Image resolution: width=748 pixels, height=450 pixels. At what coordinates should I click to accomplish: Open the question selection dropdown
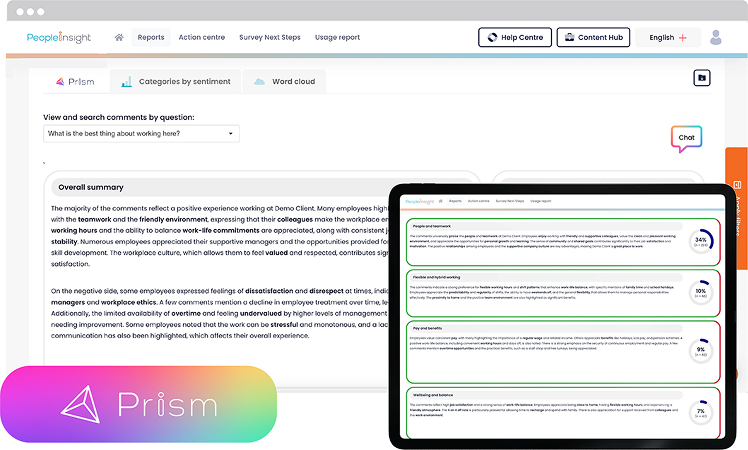pyautogui.click(x=141, y=133)
